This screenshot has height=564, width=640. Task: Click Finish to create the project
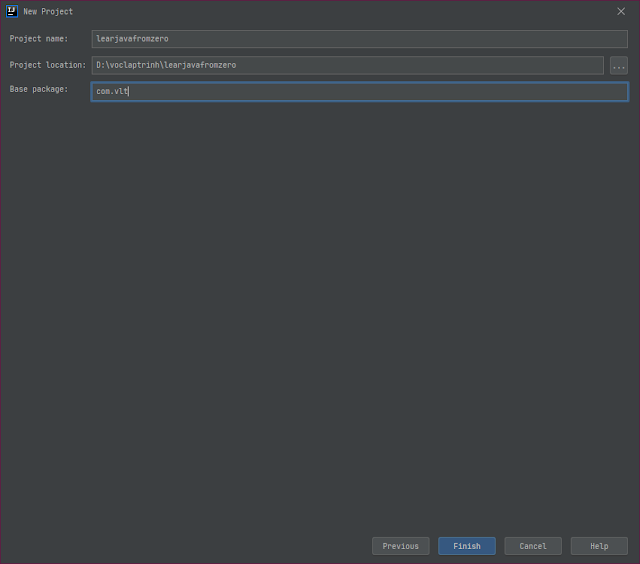[x=467, y=546]
